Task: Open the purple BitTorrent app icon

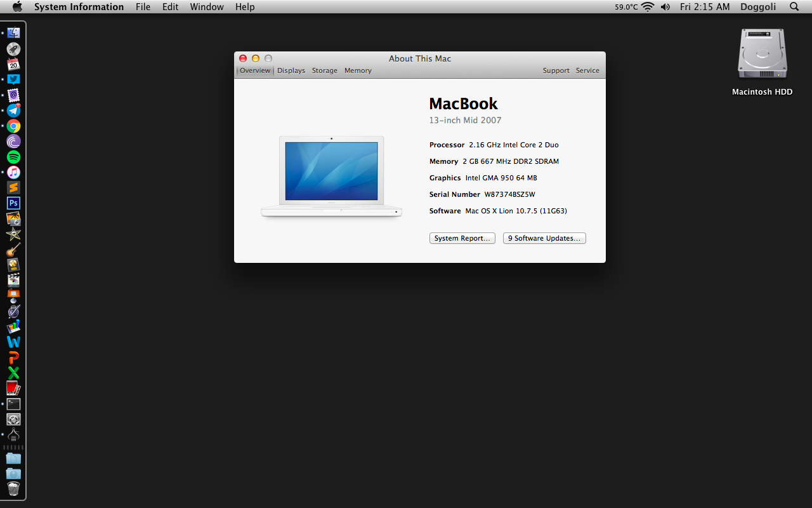Action: pos(13,142)
